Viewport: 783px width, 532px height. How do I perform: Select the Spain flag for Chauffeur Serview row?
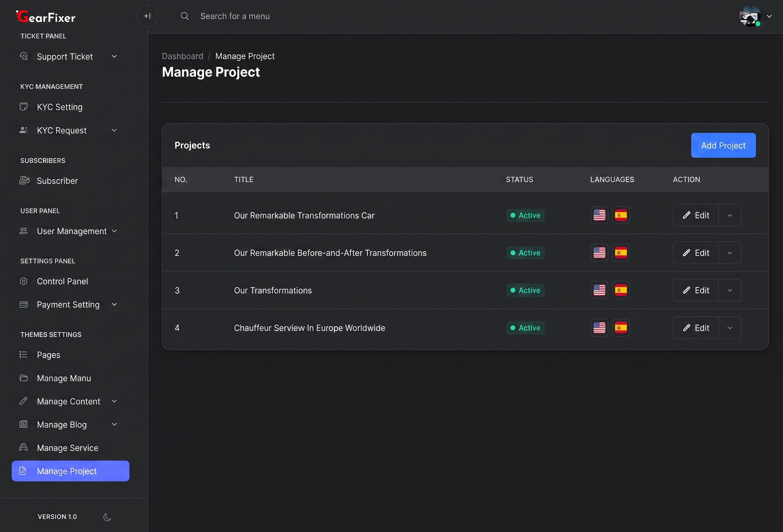coord(621,327)
